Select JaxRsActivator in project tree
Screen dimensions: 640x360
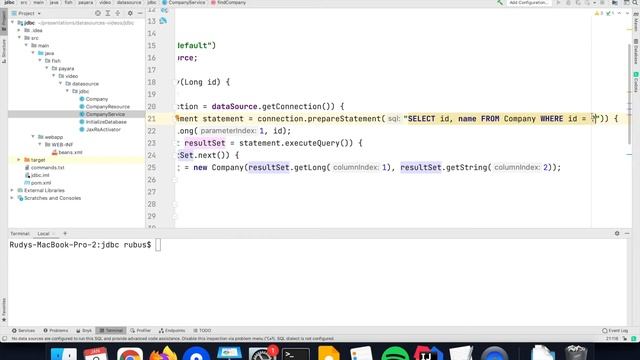click(x=103, y=129)
